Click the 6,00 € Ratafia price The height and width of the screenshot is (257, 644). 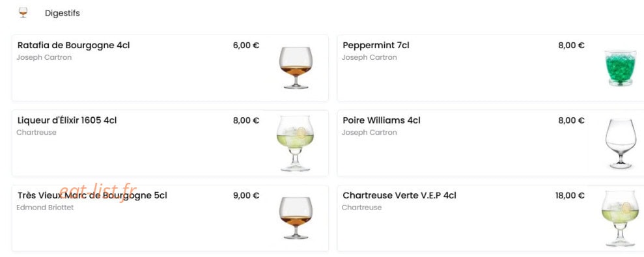[246, 46]
